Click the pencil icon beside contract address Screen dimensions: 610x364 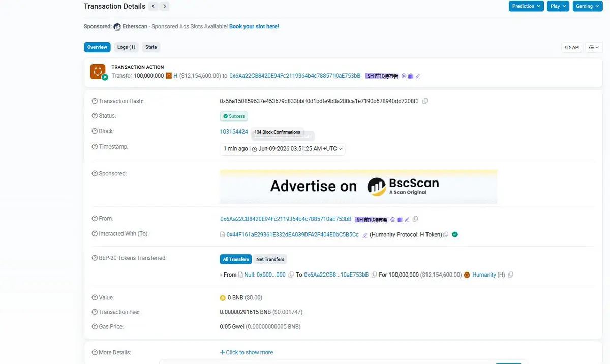point(365,235)
